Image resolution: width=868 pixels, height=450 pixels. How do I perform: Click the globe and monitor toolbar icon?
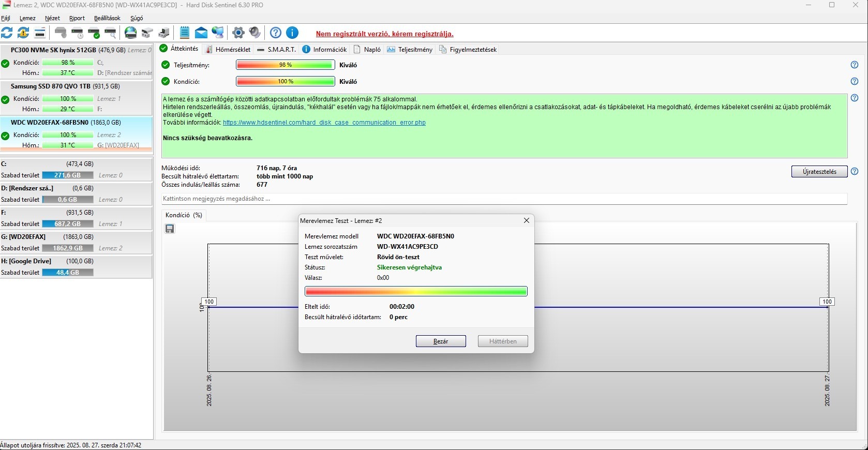(218, 33)
